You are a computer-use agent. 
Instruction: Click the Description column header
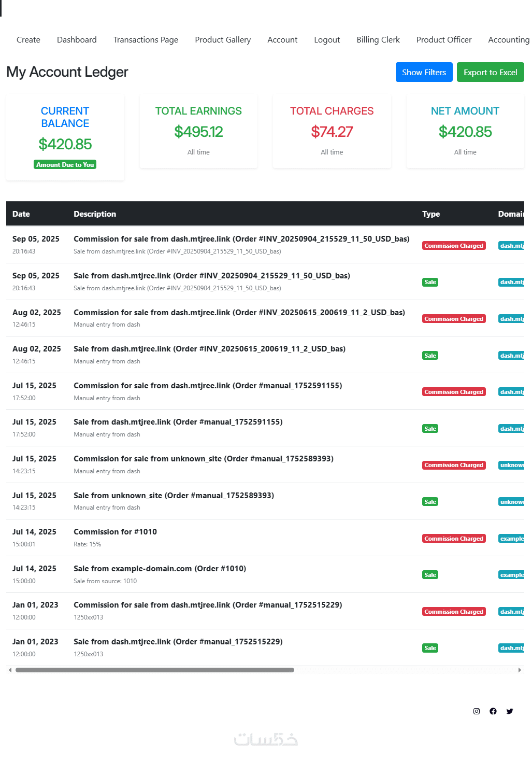pos(95,214)
